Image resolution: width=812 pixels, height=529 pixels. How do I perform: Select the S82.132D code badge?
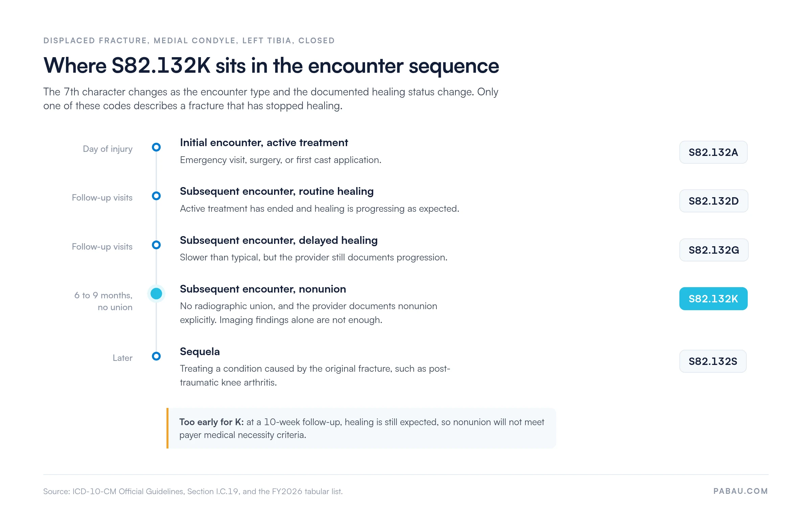[714, 201]
